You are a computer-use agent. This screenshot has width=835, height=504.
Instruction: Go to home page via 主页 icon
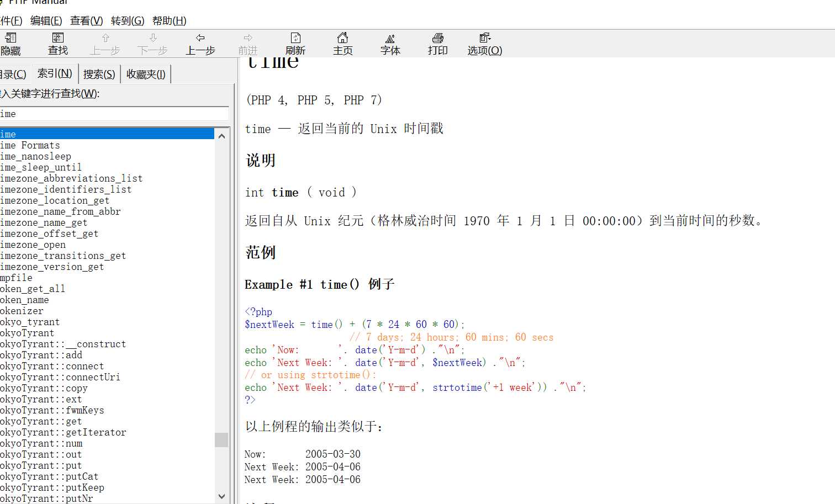343,44
